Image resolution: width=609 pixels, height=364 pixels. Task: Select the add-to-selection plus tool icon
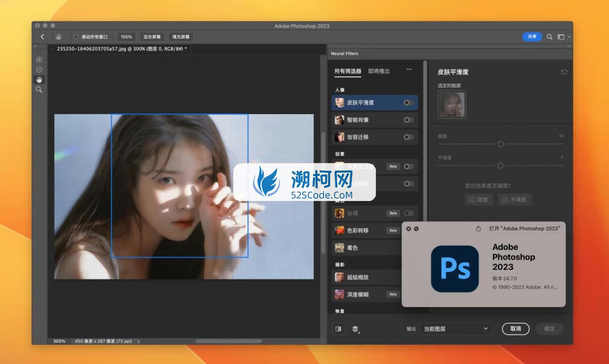(x=39, y=60)
